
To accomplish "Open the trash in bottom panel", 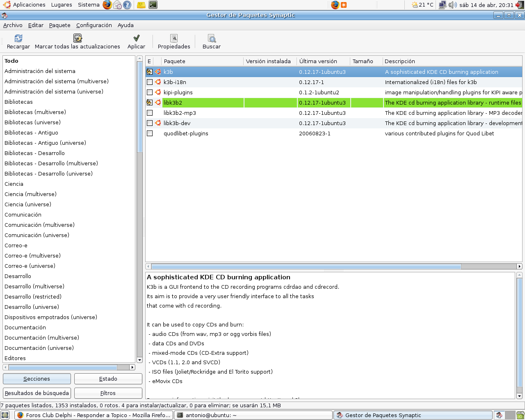I will click(520, 415).
